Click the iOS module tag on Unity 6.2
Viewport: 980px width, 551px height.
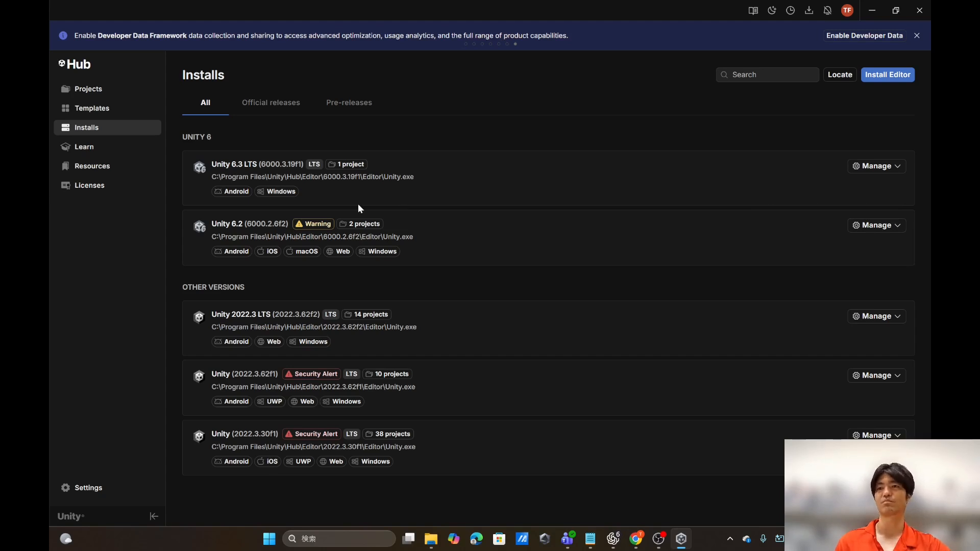[x=267, y=252]
